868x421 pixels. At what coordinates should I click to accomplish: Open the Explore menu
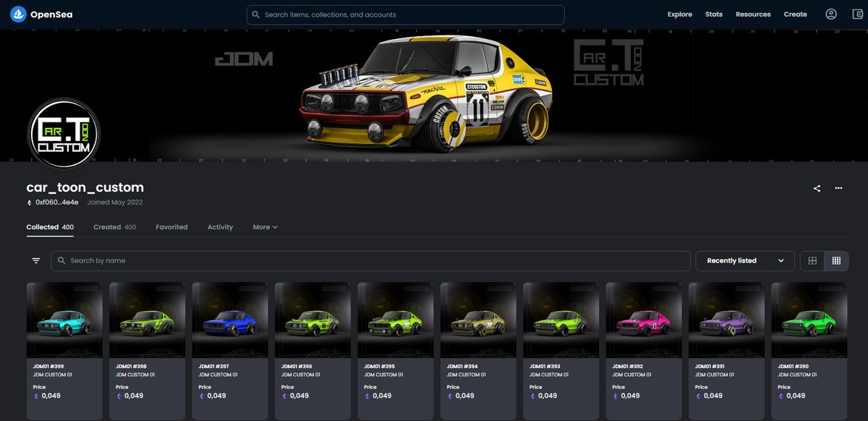point(680,14)
